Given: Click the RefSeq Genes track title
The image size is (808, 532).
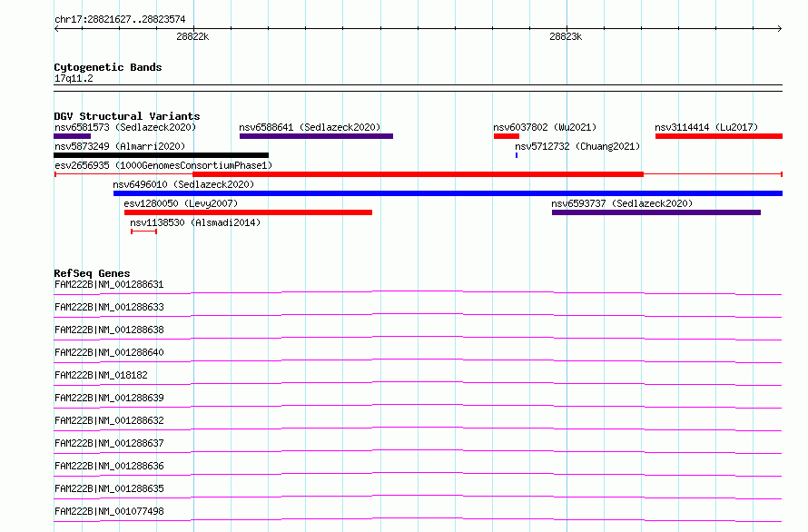Looking at the screenshot, I should (92, 273).
